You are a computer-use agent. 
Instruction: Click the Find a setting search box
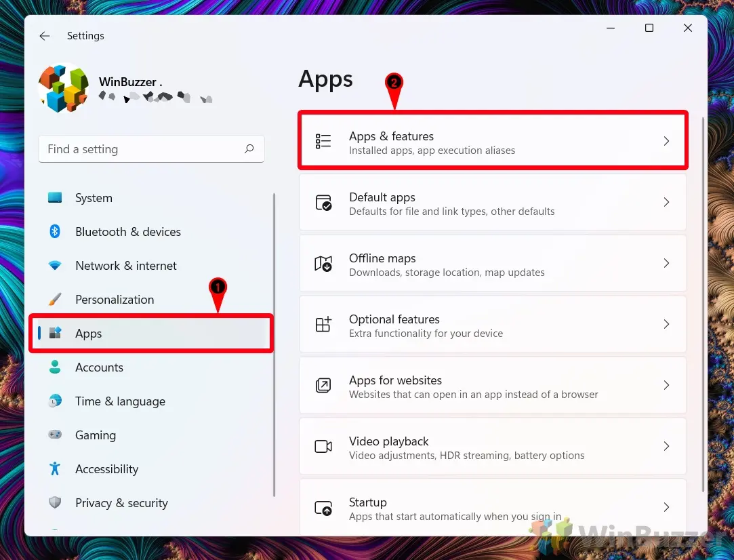click(x=151, y=149)
